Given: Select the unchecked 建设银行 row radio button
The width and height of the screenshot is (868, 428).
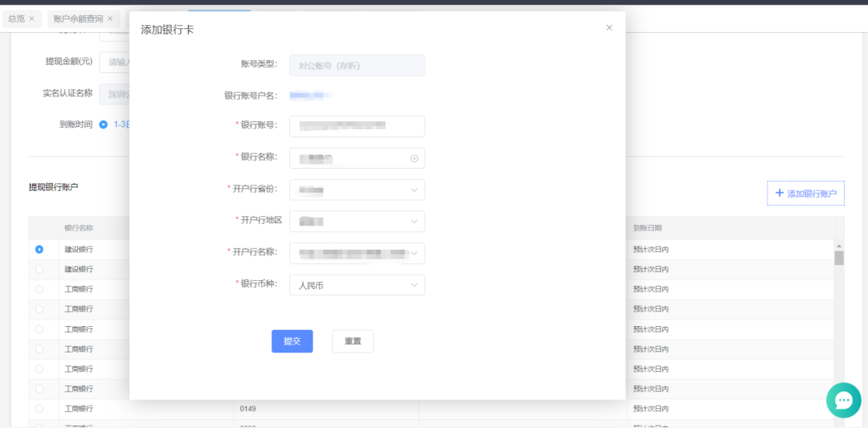Looking at the screenshot, I should click(39, 269).
